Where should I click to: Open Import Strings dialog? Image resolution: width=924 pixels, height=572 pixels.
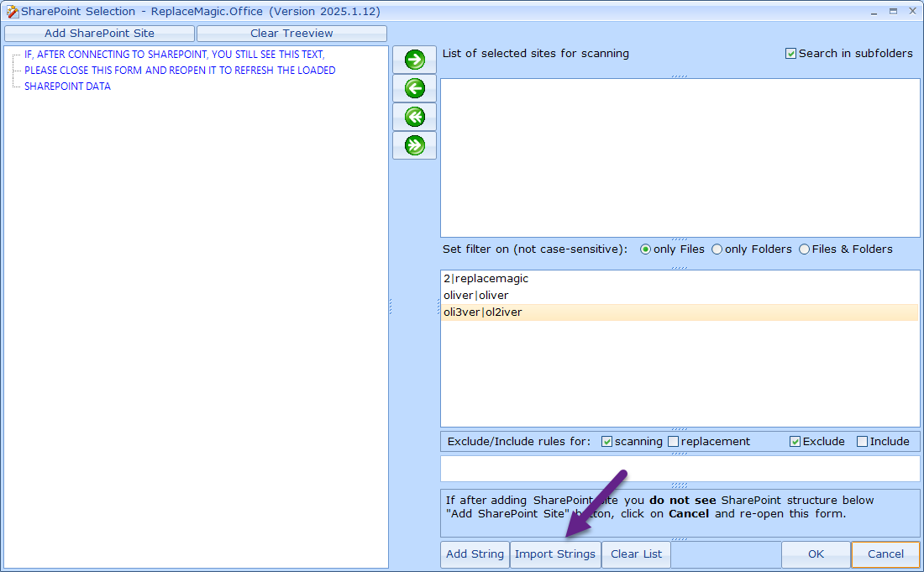(555, 554)
